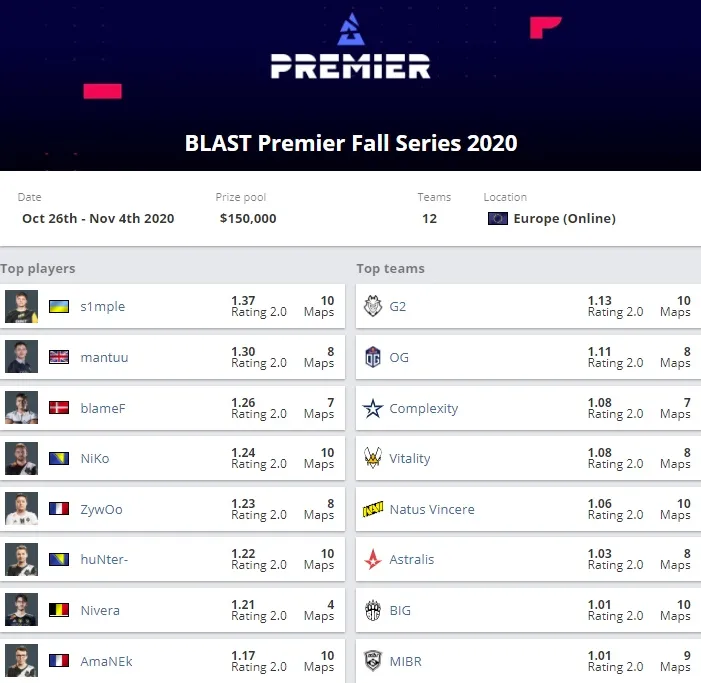
Task: Open mantuu's player thumbnail
Action: (x=21, y=357)
